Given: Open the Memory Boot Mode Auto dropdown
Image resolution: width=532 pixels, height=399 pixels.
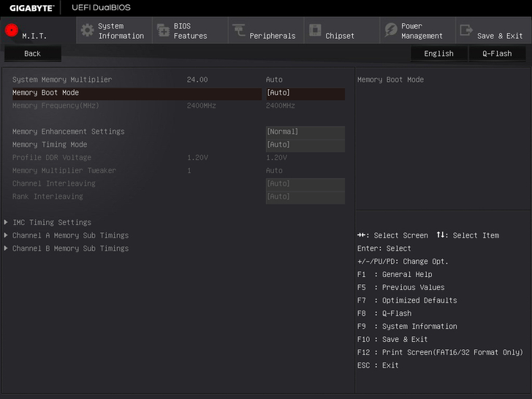Looking at the screenshot, I should (x=305, y=93).
